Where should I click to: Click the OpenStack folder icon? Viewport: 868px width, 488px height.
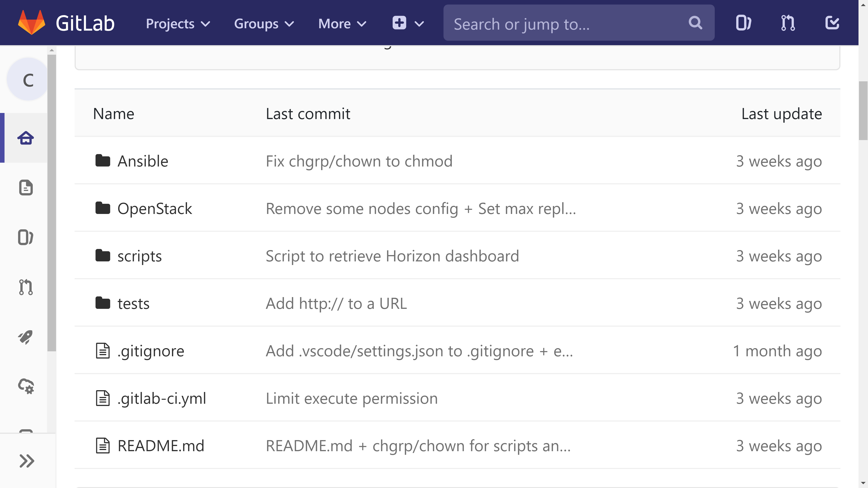102,208
